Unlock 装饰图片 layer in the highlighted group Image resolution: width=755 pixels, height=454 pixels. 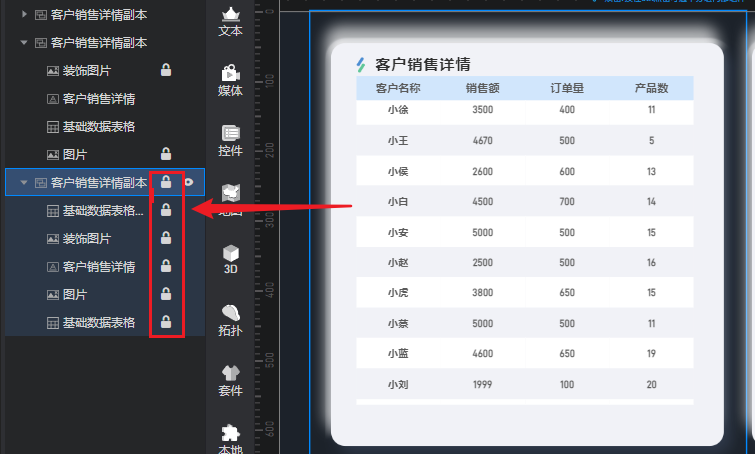166,237
